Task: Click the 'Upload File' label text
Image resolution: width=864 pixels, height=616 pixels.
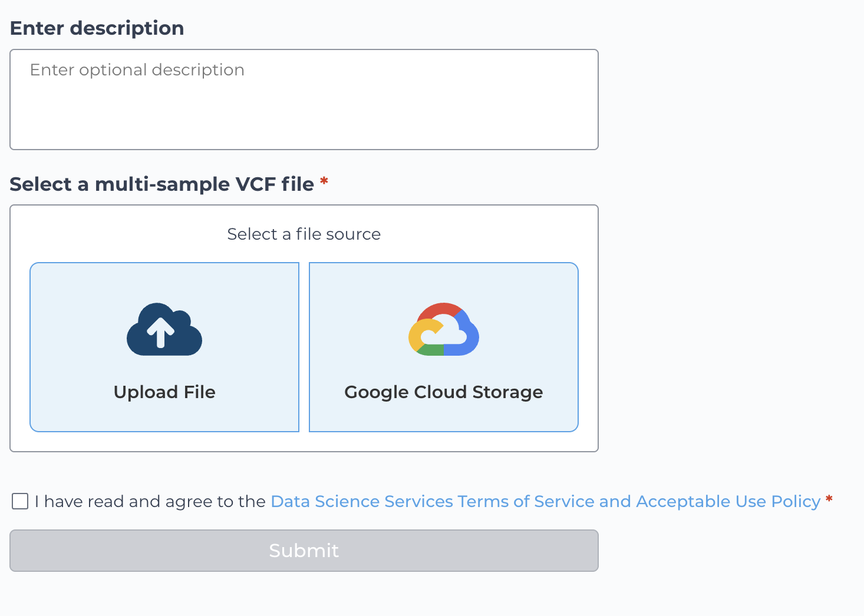Action: [164, 392]
